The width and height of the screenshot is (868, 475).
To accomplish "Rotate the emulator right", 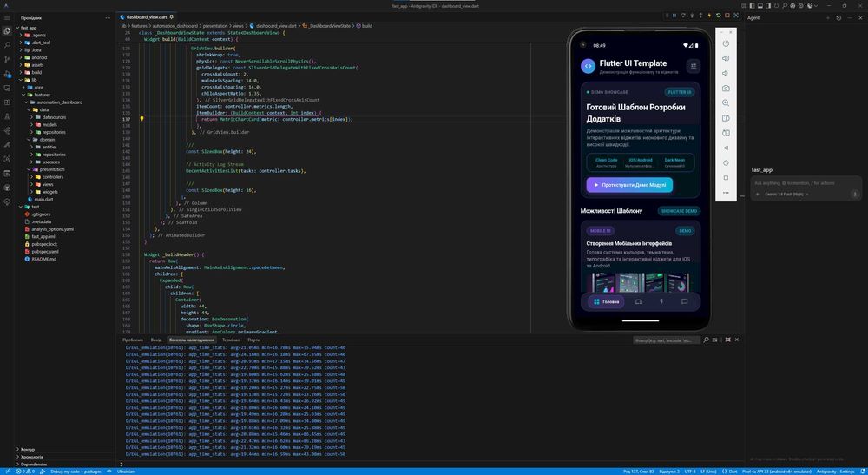I will pos(726,133).
